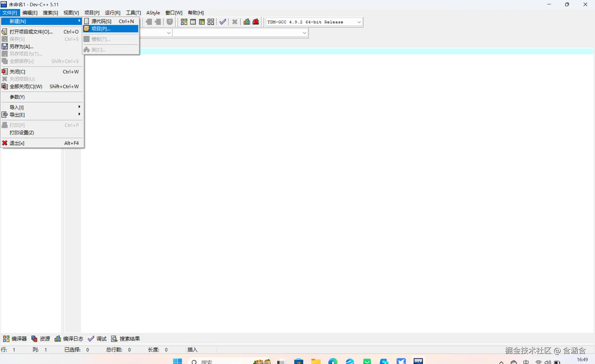Switch to the 搜索结果 bottom tab

pos(126,339)
